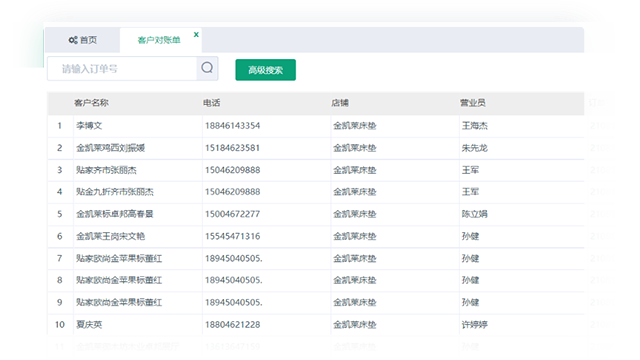Viewport: 640px width, 360px height.
Task: Click salesperson 王军 in row 4
Action: tap(470, 192)
